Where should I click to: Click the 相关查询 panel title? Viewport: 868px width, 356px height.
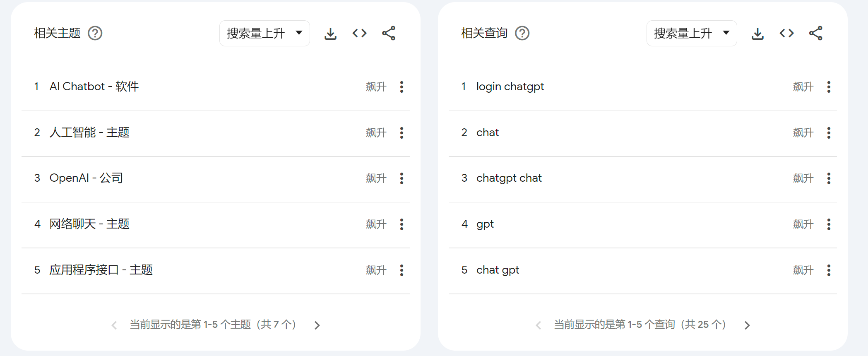[485, 33]
